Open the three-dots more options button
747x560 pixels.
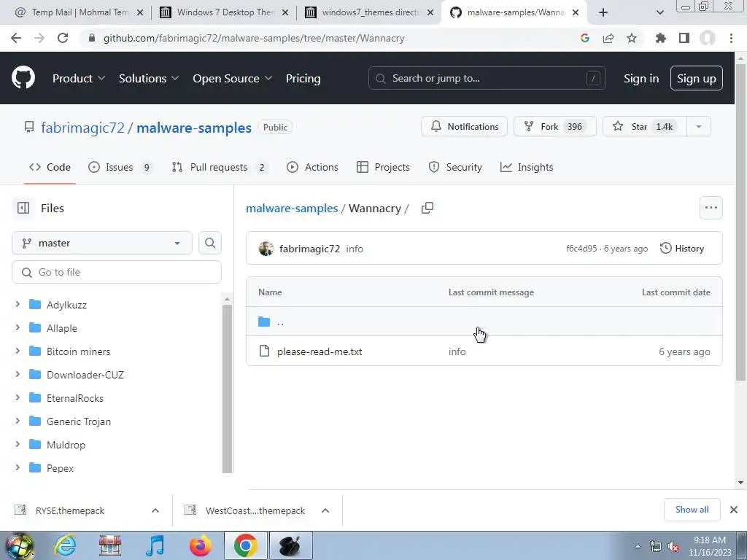click(x=711, y=208)
